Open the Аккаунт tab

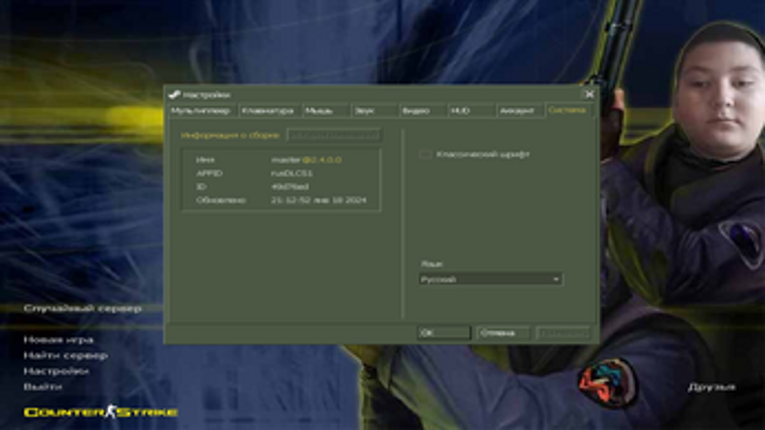pos(520,111)
